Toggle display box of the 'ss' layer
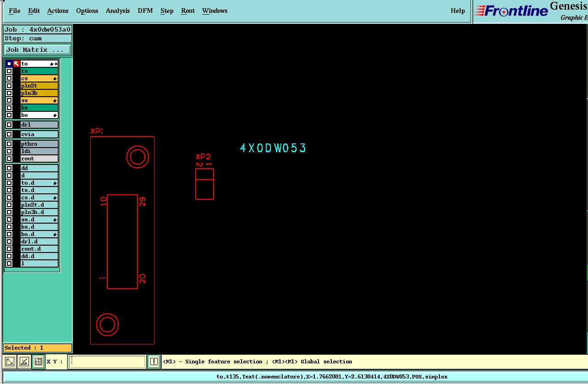Viewport: 588px width, 384px height. coord(9,100)
